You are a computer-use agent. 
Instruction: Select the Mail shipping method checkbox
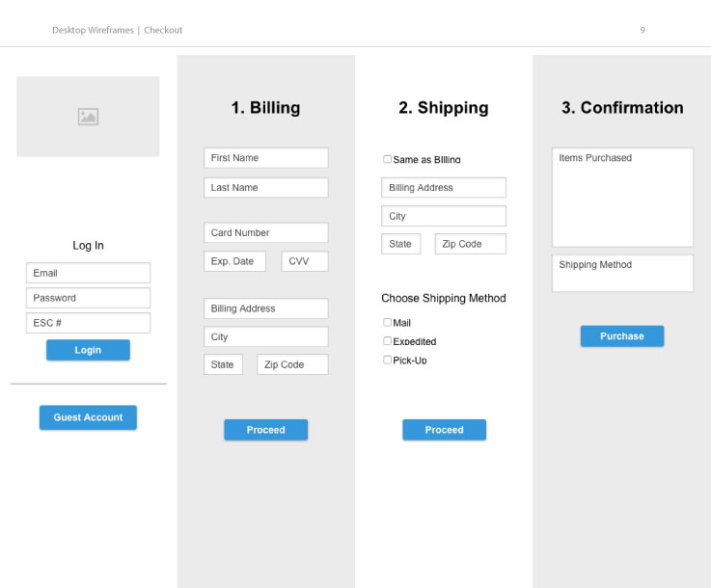pyautogui.click(x=388, y=323)
